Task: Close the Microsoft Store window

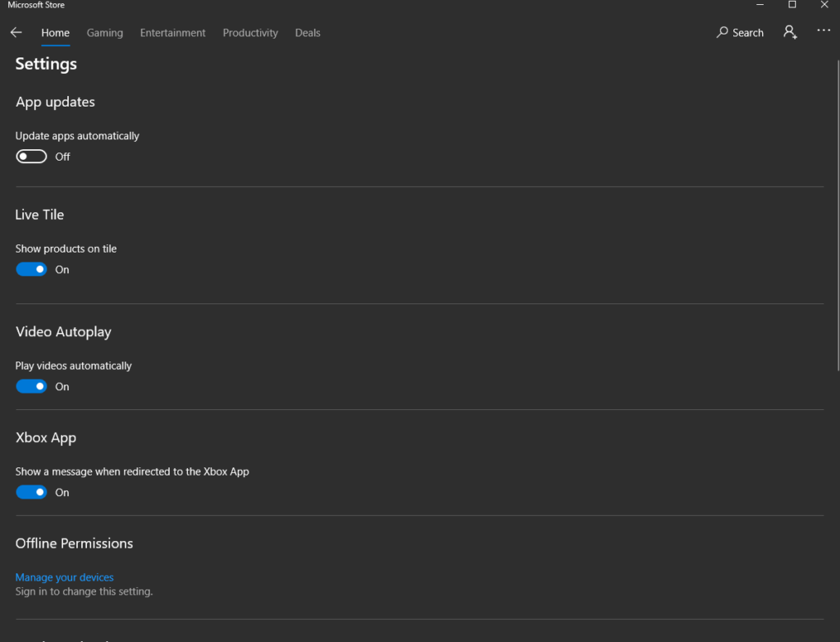Action: tap(824, 5)
